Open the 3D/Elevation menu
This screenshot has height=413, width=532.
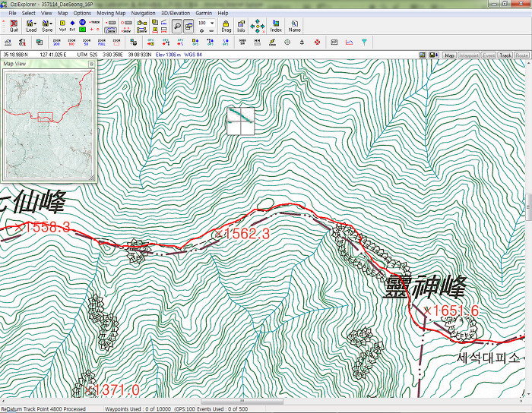(176, 13)
